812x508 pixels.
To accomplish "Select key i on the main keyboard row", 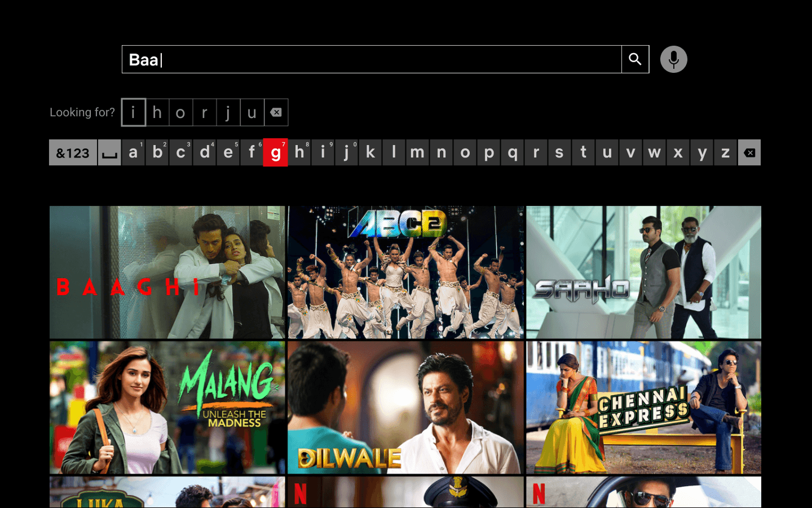I will [x=323, y=152].
